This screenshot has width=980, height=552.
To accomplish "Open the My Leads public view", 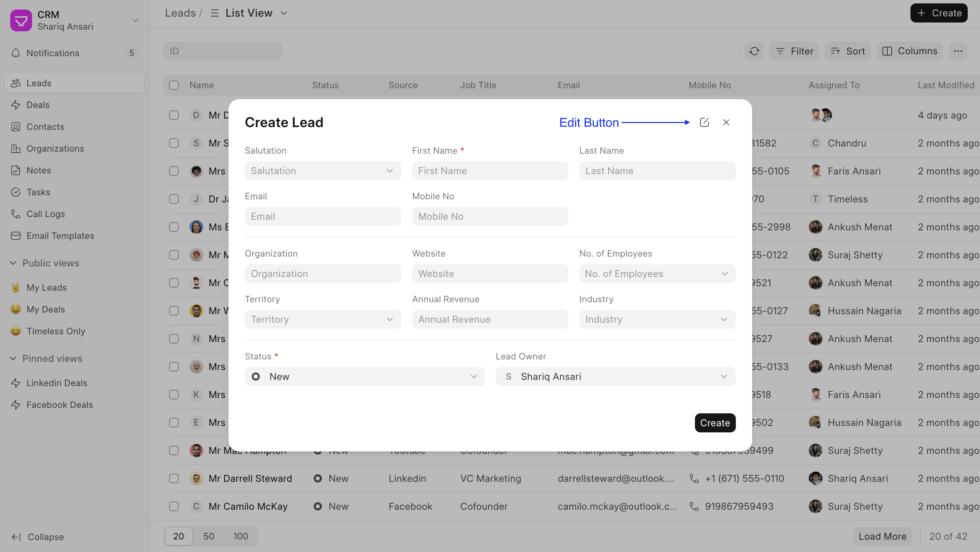I will (46, 287).
